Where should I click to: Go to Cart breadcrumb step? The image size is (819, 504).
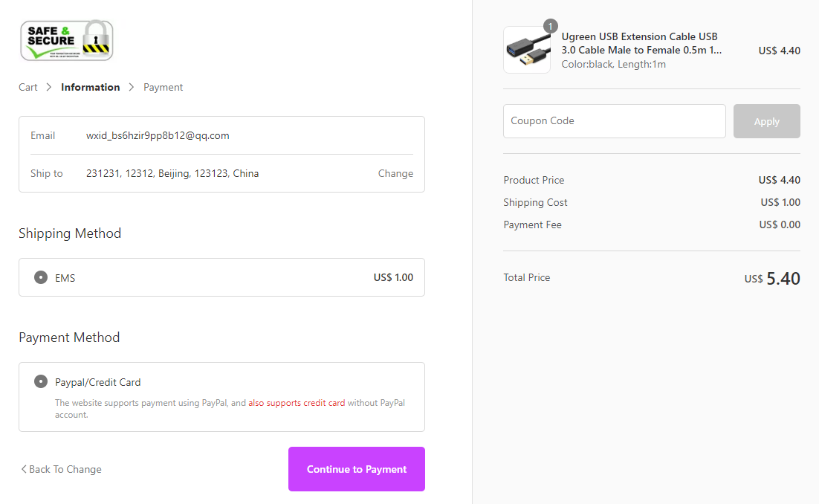click(28, 87)
